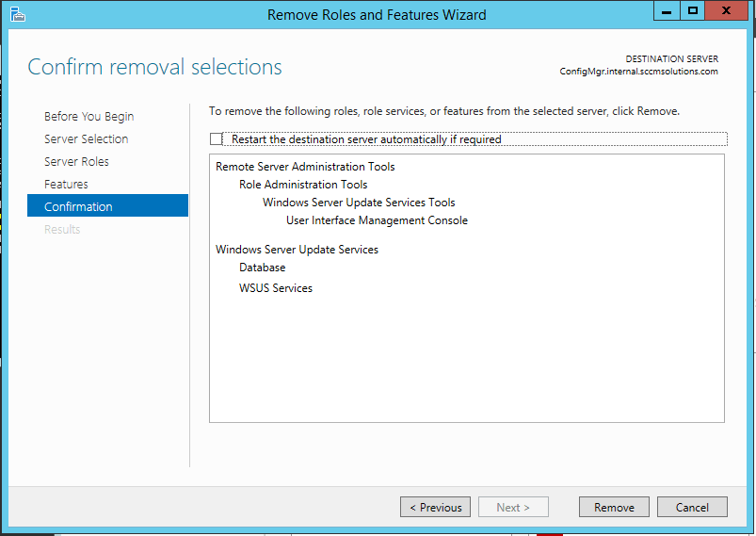The image size is (756, 536).
Task: Select the Windows Server Update Services role
Action: 297,250
